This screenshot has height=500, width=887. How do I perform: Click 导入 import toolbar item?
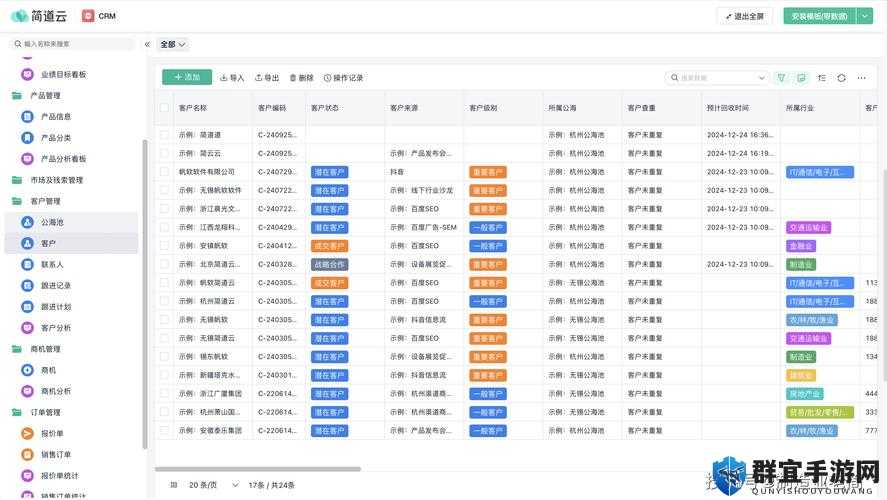pos(232,78)
